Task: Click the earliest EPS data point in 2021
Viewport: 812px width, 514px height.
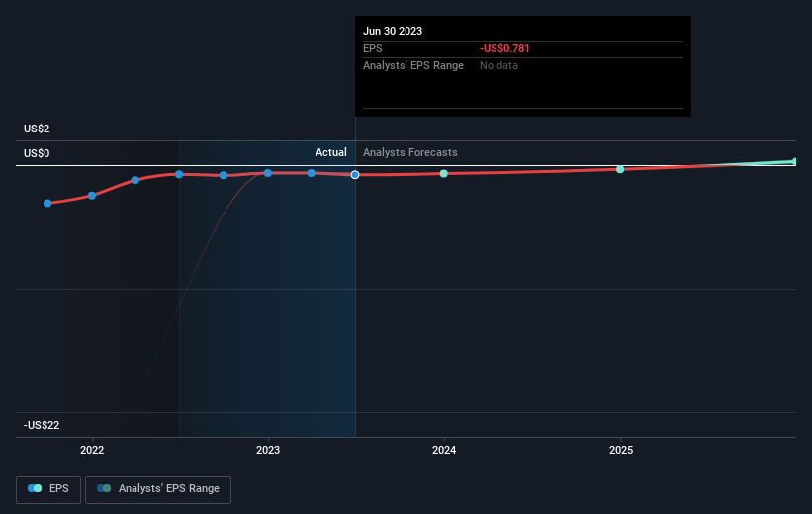Action: [47, 203]
